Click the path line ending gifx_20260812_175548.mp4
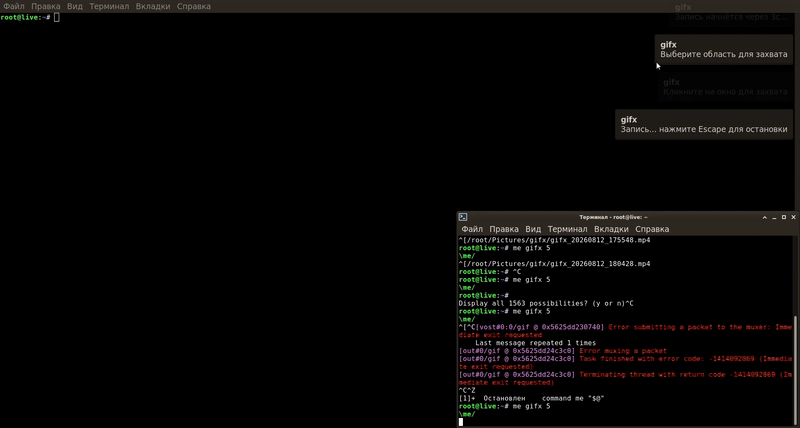 pyautogui.click(x=555, y=240)
